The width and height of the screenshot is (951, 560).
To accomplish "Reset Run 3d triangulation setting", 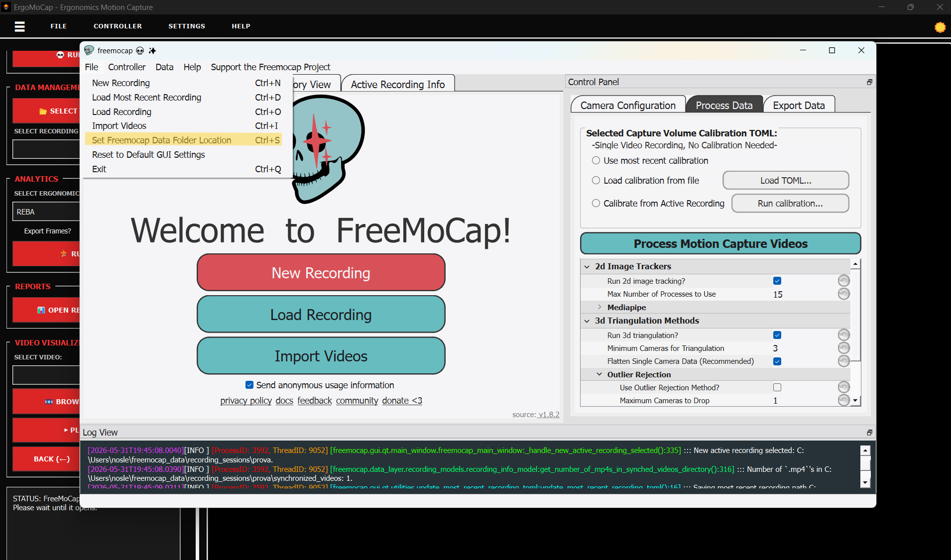I will 843,335.
